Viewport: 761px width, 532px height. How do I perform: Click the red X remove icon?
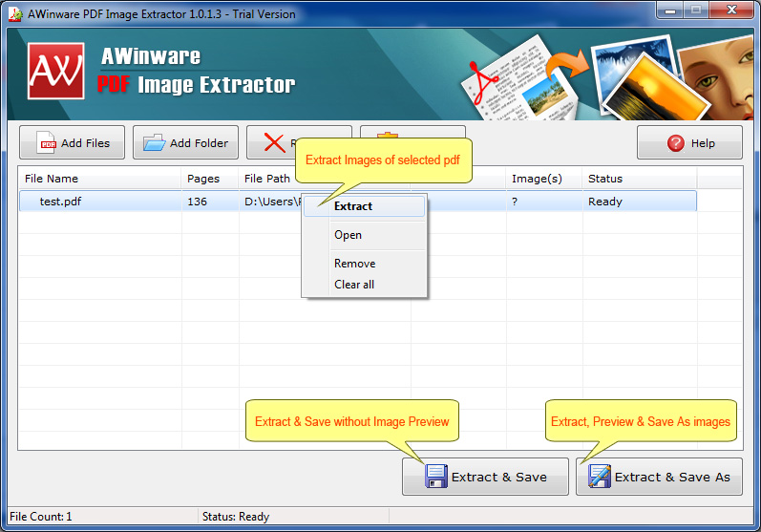pyautogui.click(x=274, y=143)
